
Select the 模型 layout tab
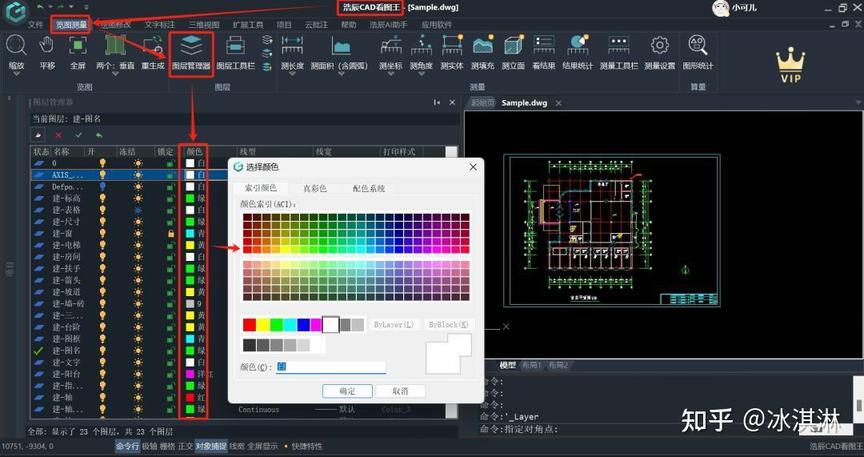(507, 365)
